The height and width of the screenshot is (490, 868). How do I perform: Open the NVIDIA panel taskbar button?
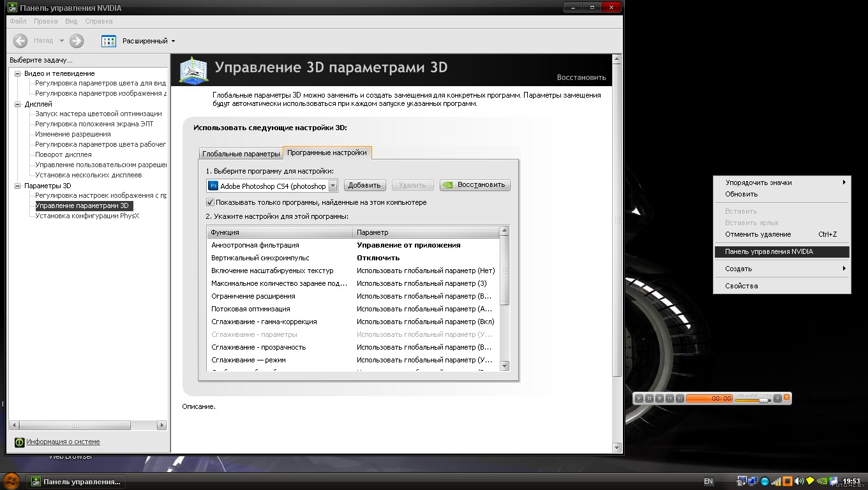point(76,482)
